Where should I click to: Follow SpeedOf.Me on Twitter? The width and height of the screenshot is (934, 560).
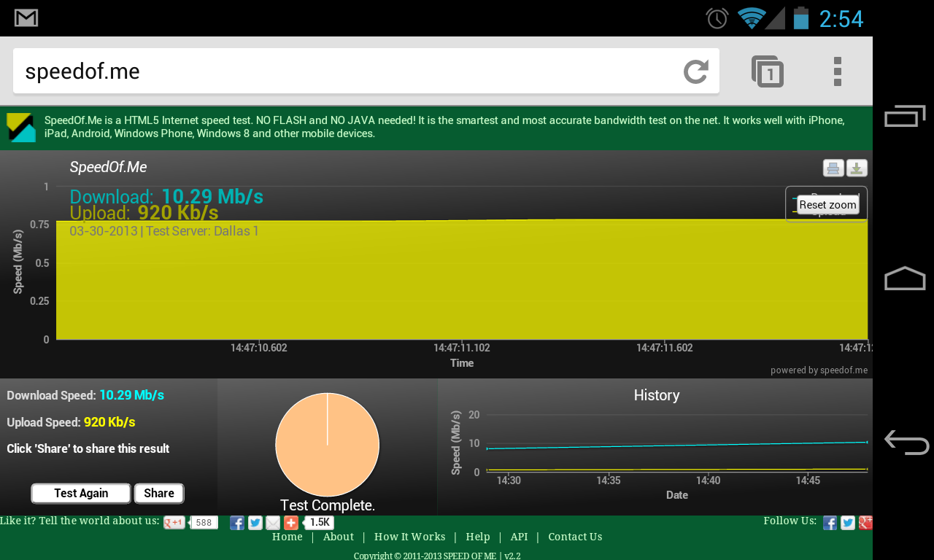pos(848,523)
